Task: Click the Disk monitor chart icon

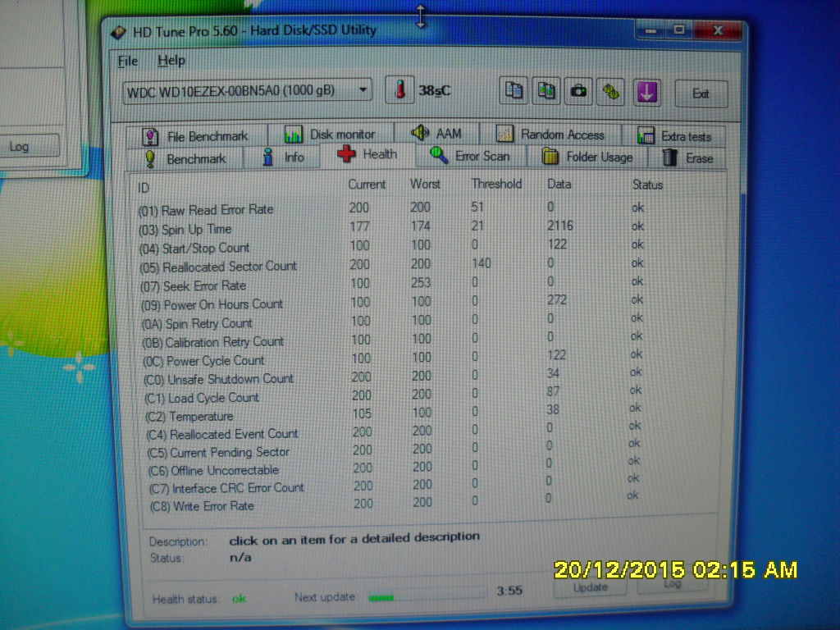Action: pyautogui.click(x=293, y=134)
